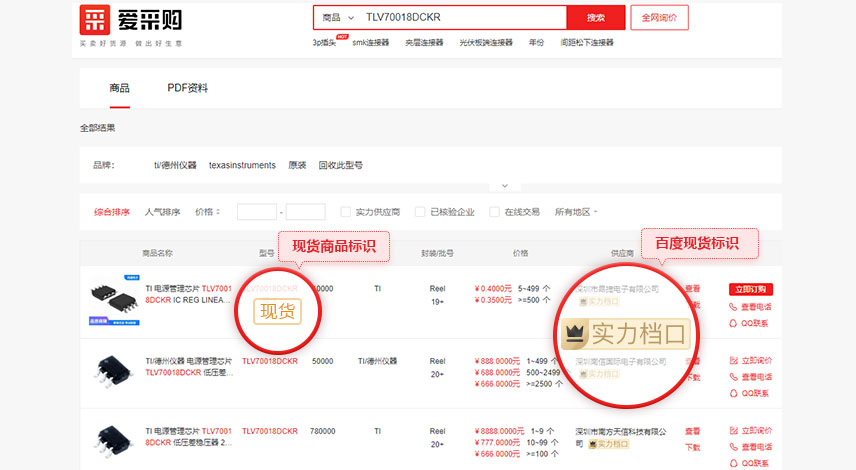This screenshot has height=470, width=856.
Task: Select the 人气排序 sort option
Action: (162, 212)
